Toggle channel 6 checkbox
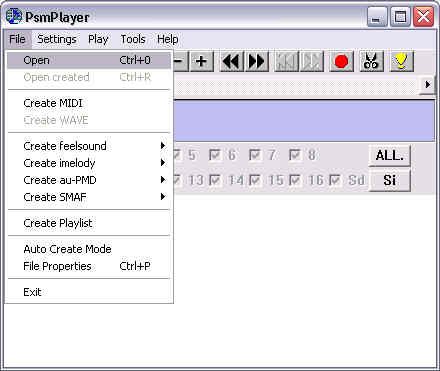Screen dimensions: 440x371 214,155
